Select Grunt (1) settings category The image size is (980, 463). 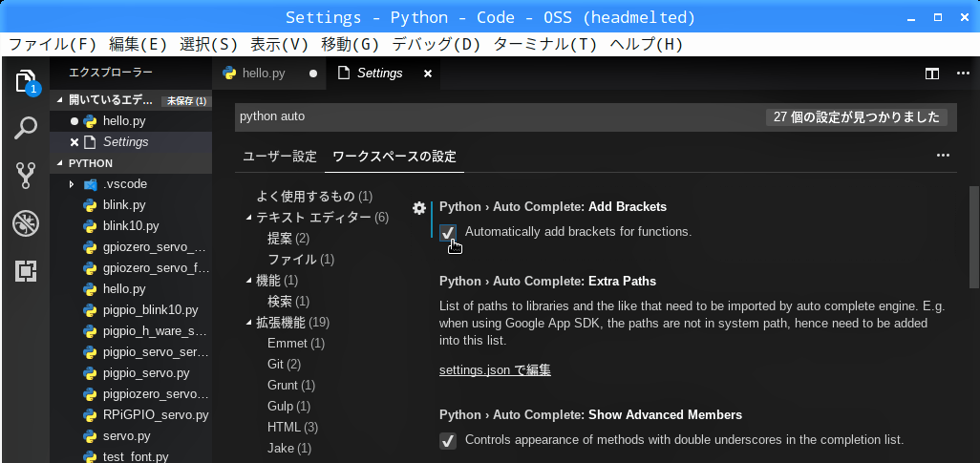tap(291, 385)
